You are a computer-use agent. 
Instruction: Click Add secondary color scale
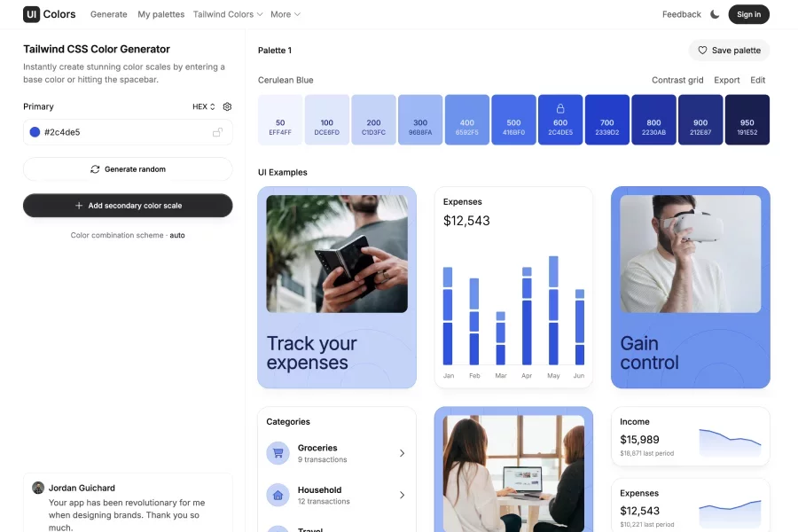(x=128, y=206)
